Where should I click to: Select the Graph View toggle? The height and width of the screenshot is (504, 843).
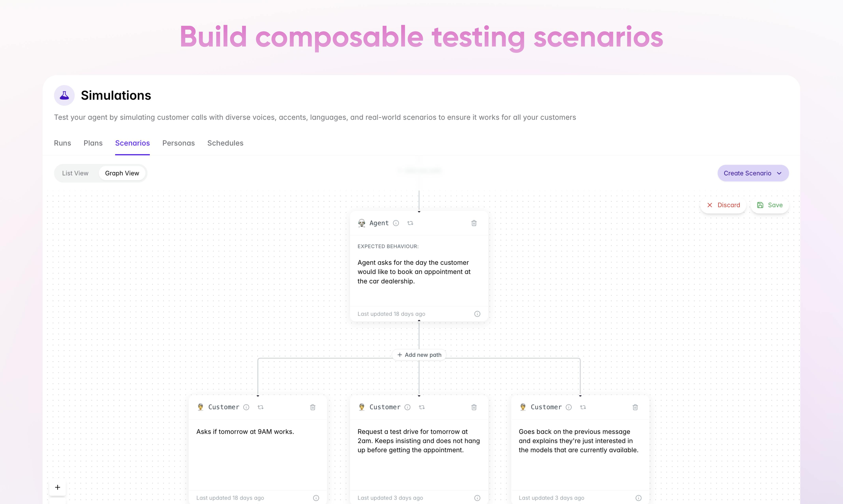(x=122, y=173)
